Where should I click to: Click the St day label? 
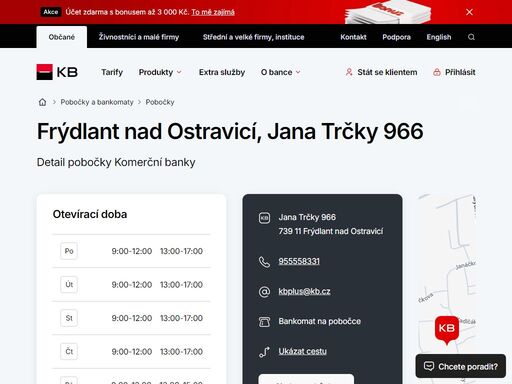[x=69, y=318]
